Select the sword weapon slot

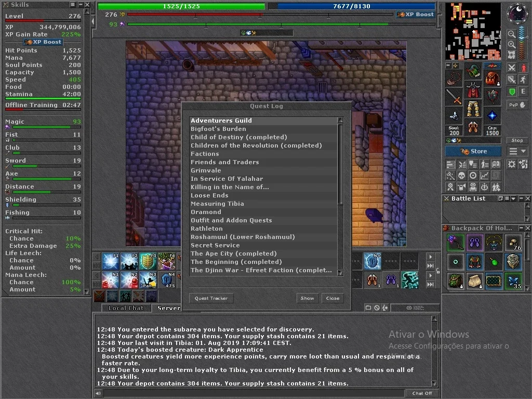pyautogui.click(x=454, y=97)
